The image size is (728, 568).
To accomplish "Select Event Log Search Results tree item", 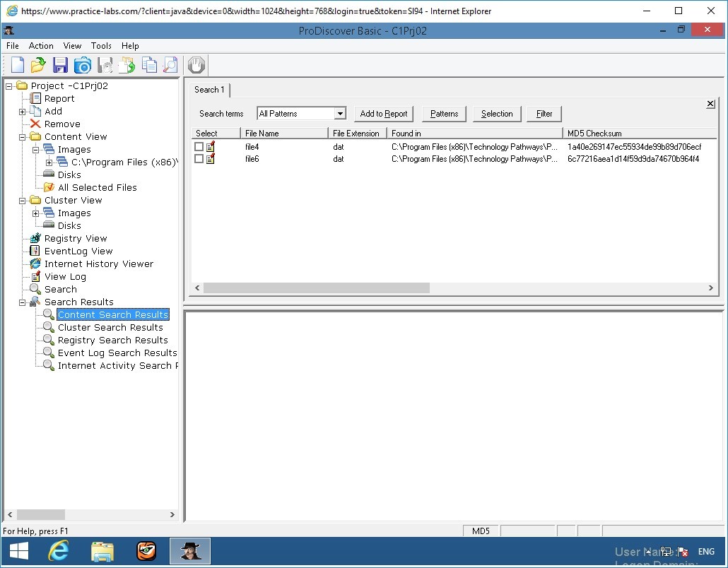I will [x=117, y=353].
